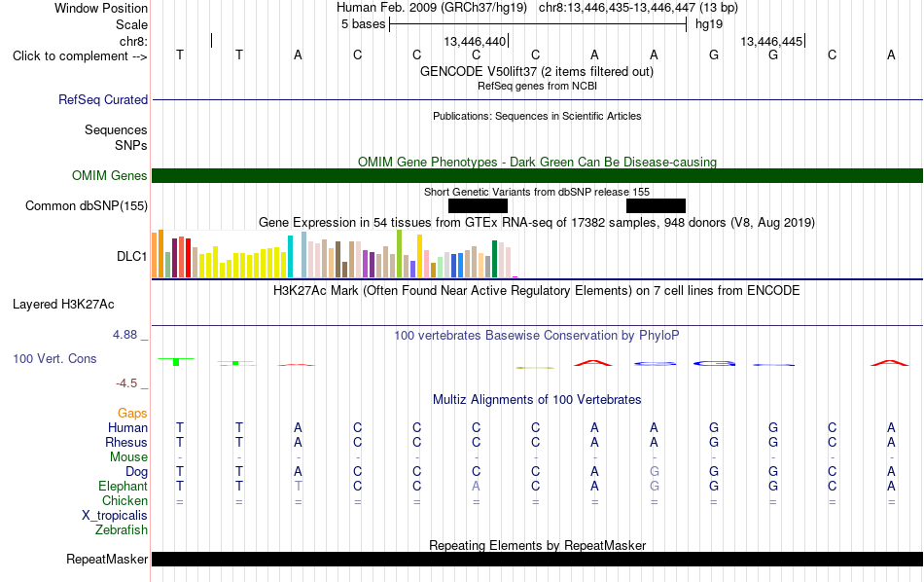
Task: Click 'Multiz Alignments of 100 Vertebrates' title
Action: pyautogui.click(x=537, y=400)
